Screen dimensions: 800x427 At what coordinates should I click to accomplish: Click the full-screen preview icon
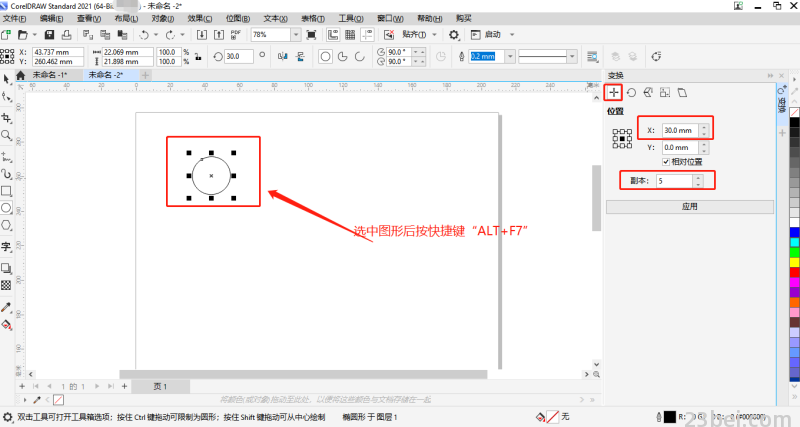(311, 35)
